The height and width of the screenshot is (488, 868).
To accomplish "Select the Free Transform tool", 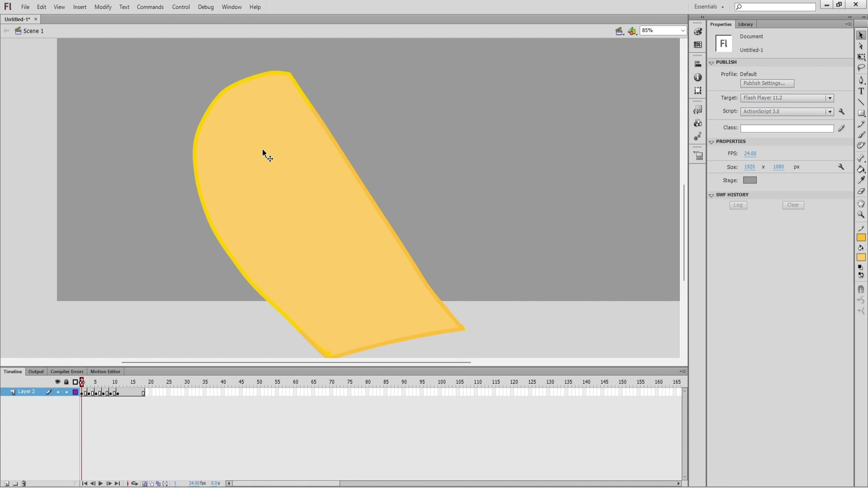I will [861, 57].
